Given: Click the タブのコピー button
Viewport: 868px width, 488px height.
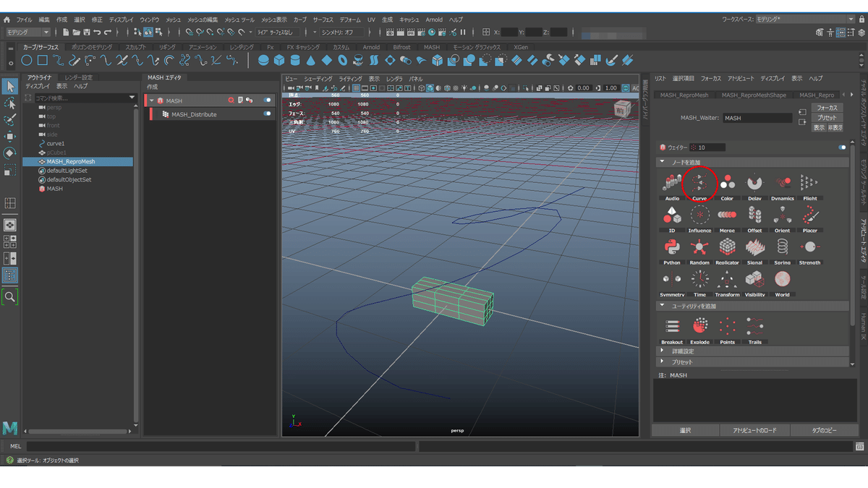Looking at the screenshot, I should (x=824, y=430).
